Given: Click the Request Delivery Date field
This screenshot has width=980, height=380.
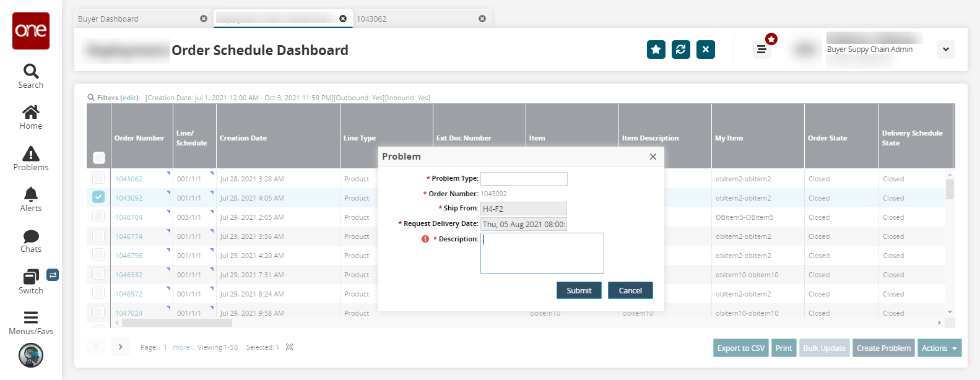Looking at the screenshot, I should [524, 224].
